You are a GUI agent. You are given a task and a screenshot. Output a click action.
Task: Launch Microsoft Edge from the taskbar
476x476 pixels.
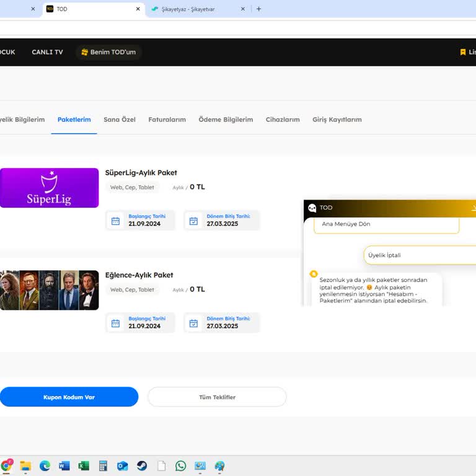point(45,465)
